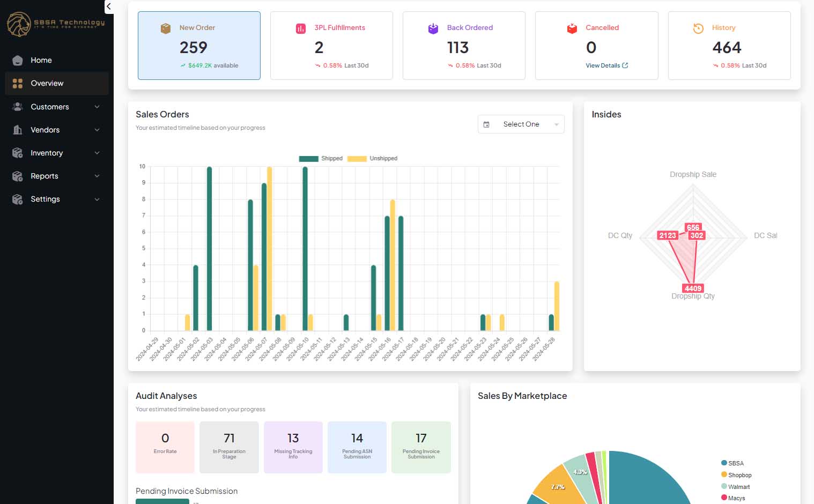
Task: Click the external link icon beside View Details
Action: pos(625,65)
